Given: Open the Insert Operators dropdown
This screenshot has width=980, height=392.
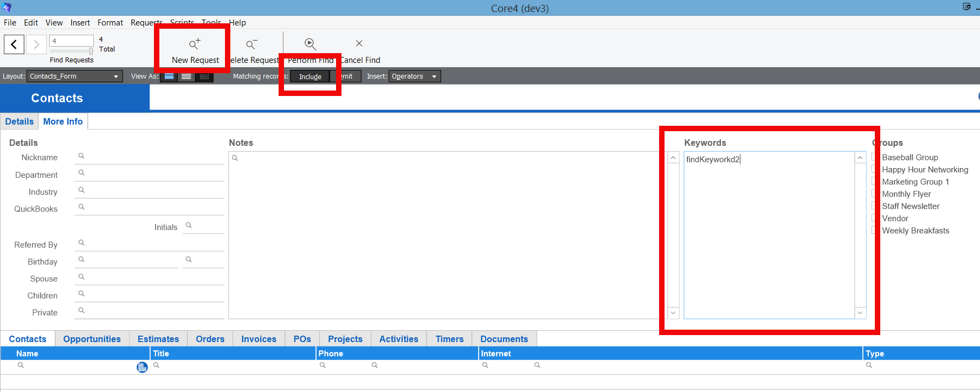Looking at the screenshot, I should point(415,76).
